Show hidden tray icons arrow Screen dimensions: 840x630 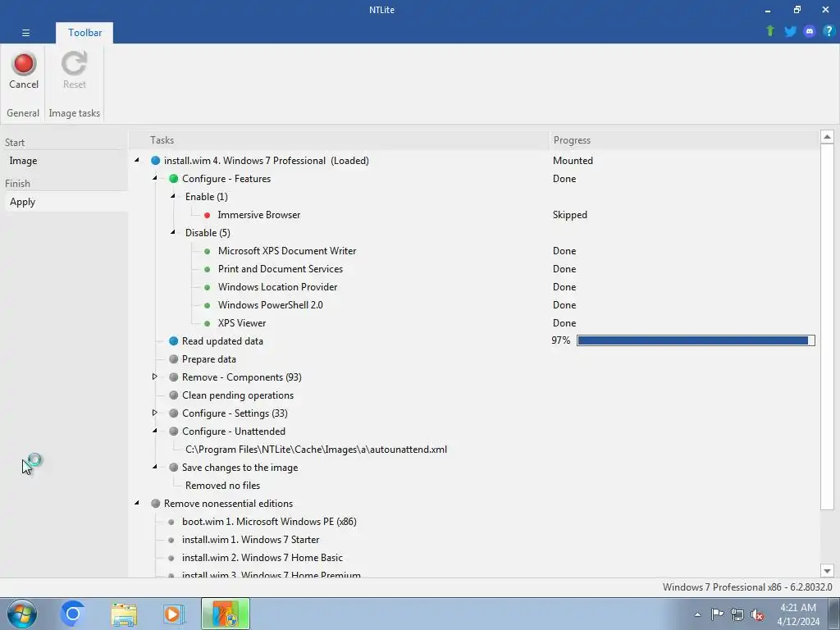(x=697, y=615)
